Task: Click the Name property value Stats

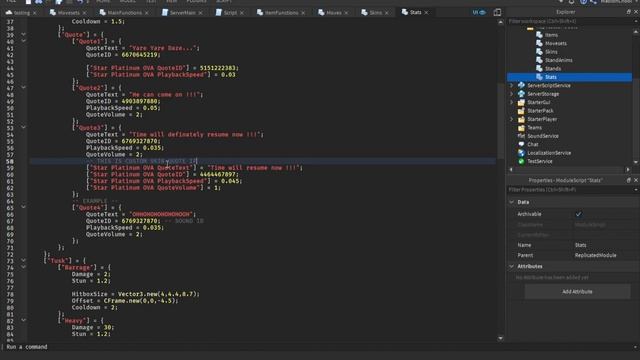Action: pos(580,245)
